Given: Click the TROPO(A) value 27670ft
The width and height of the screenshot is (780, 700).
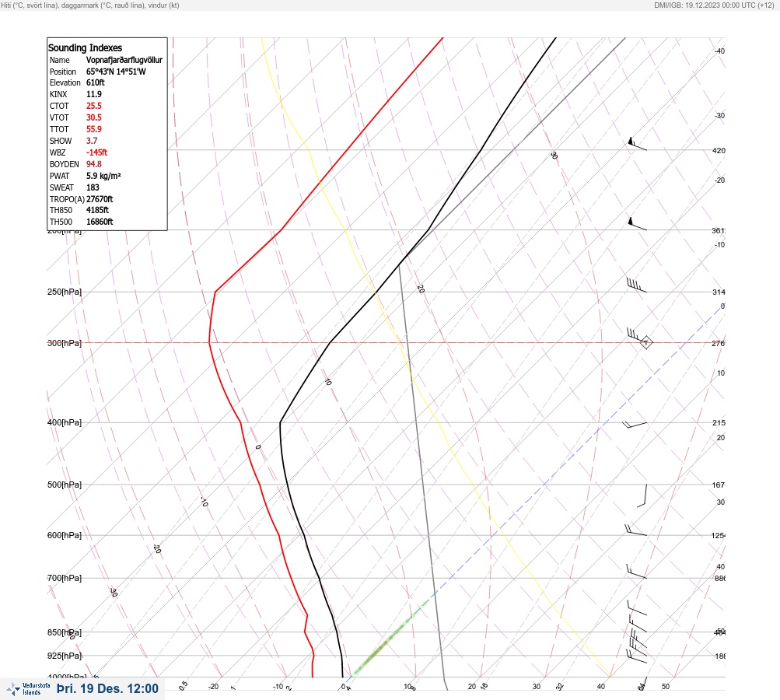Looking at the screenshot, I should [x=100, y=199].
